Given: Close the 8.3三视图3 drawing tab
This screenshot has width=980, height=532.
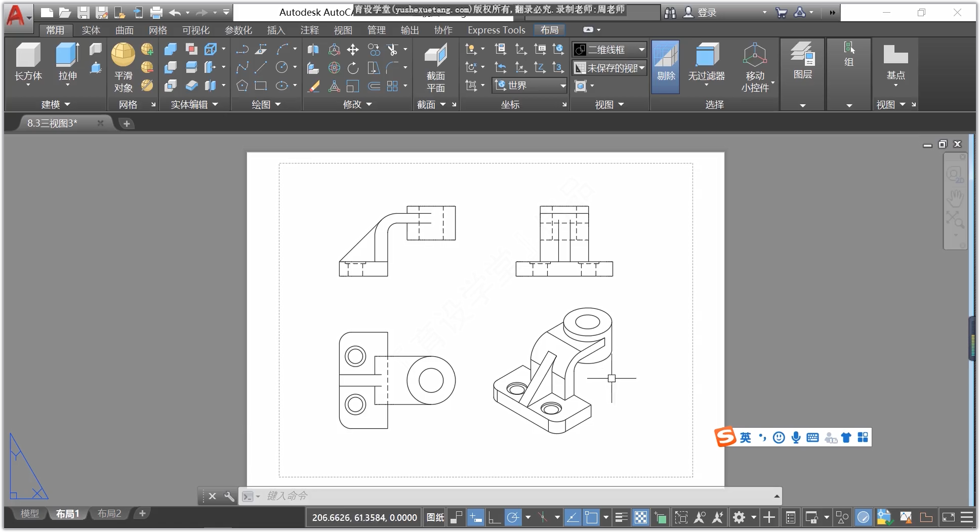Looking at the screenshot, I should [x=100, y=123].
